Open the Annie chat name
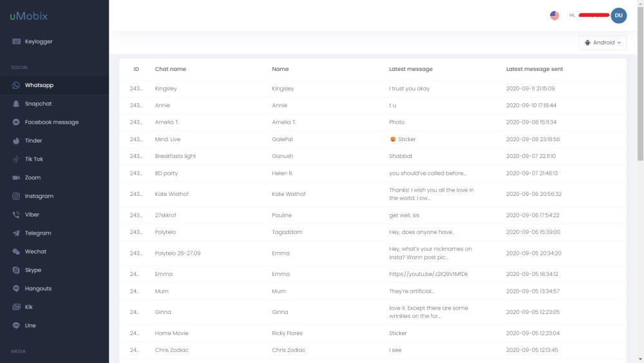The width and height of the screenshot is (644, 363). pyautogui.click(x=162, y=105)
